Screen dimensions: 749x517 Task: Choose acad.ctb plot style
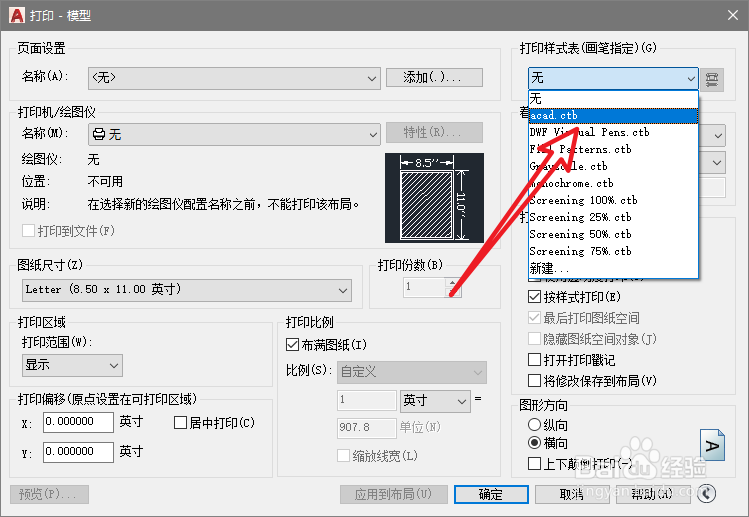(x=613, y=116)
